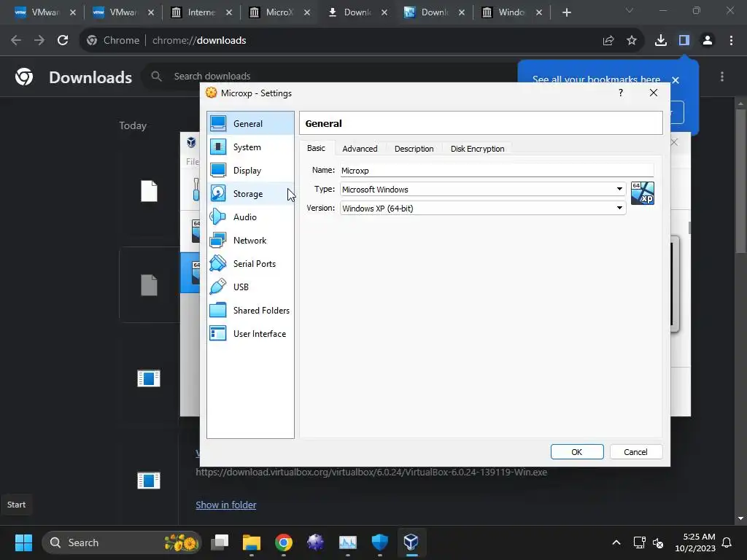
Task: Open File Explorer from the taskbar
Action: [x=252, y=542]
